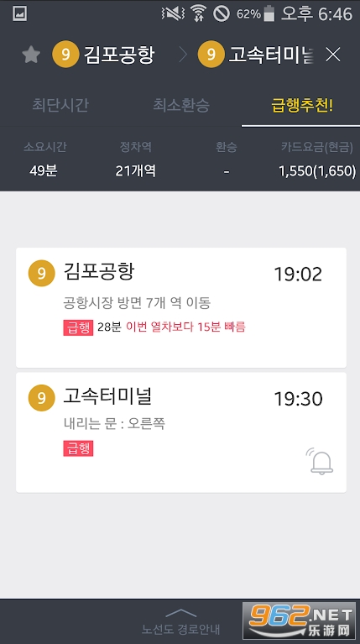The image size is (360, 644).
Task: Tap the yellow line 9 circle in 고속터미널 card
Action: [41, 398]
